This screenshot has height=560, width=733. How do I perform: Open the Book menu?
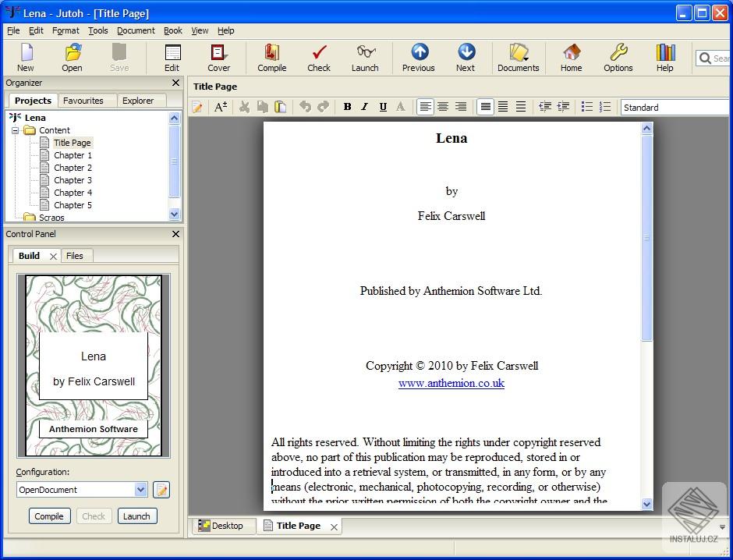173,30
